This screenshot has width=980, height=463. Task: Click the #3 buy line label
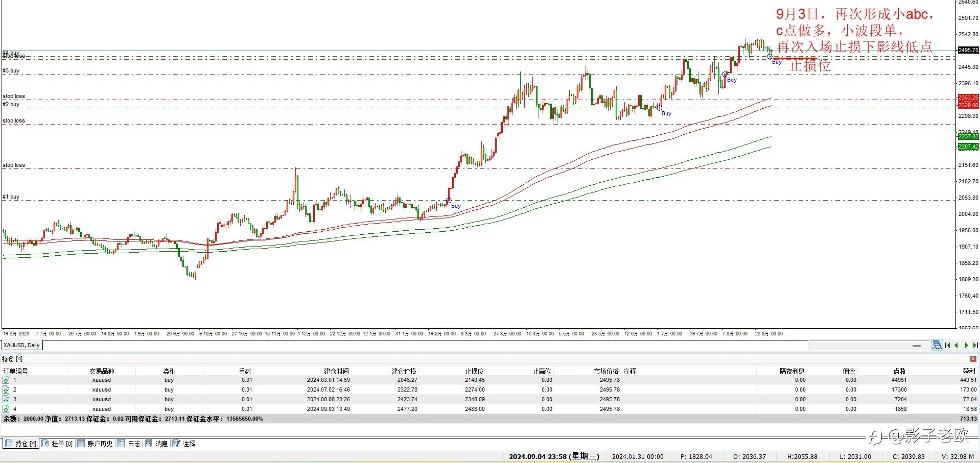[11, 70]
